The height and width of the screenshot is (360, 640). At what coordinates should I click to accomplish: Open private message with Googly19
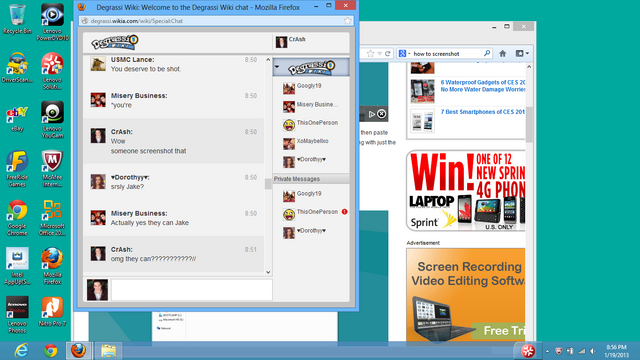311,195
